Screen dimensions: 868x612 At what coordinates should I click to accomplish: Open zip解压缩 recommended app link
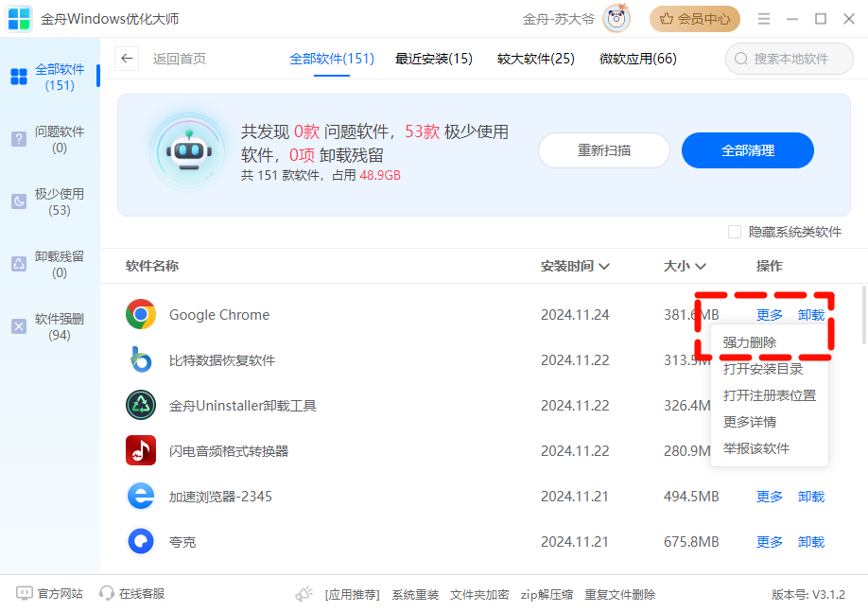[547, 594]
